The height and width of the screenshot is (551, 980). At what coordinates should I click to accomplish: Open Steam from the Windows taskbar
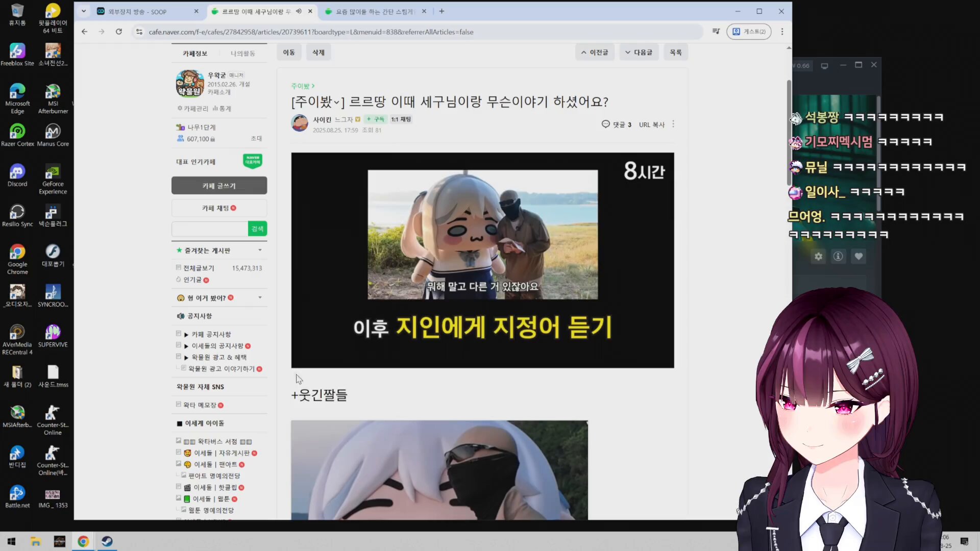coord(107,541)
